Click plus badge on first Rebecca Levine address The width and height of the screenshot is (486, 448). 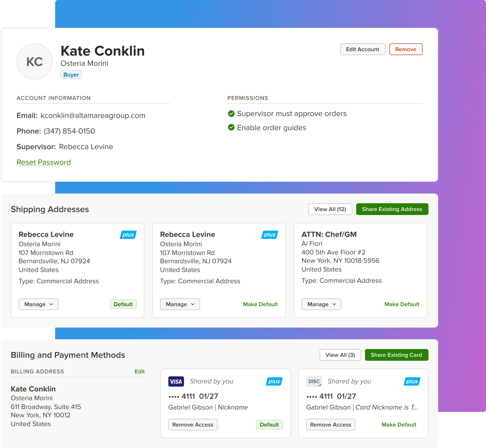(x=128, y=235)
